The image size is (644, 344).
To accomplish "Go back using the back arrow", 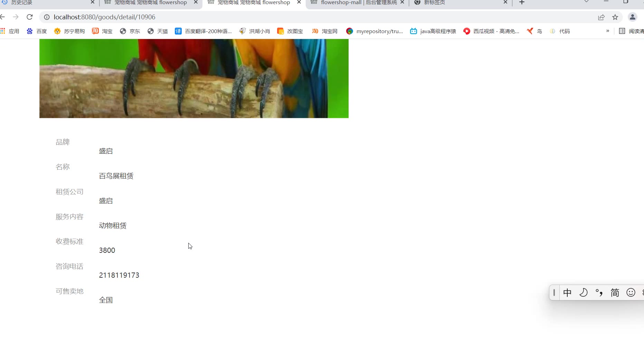I will [2, 17].
